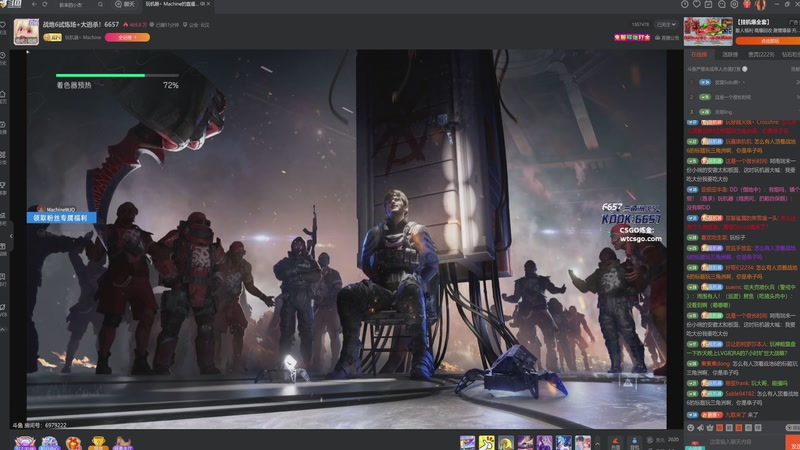The image size is (800, 450).
Task: Click the Douyu logo at top-left
Action: coord(11,4)
